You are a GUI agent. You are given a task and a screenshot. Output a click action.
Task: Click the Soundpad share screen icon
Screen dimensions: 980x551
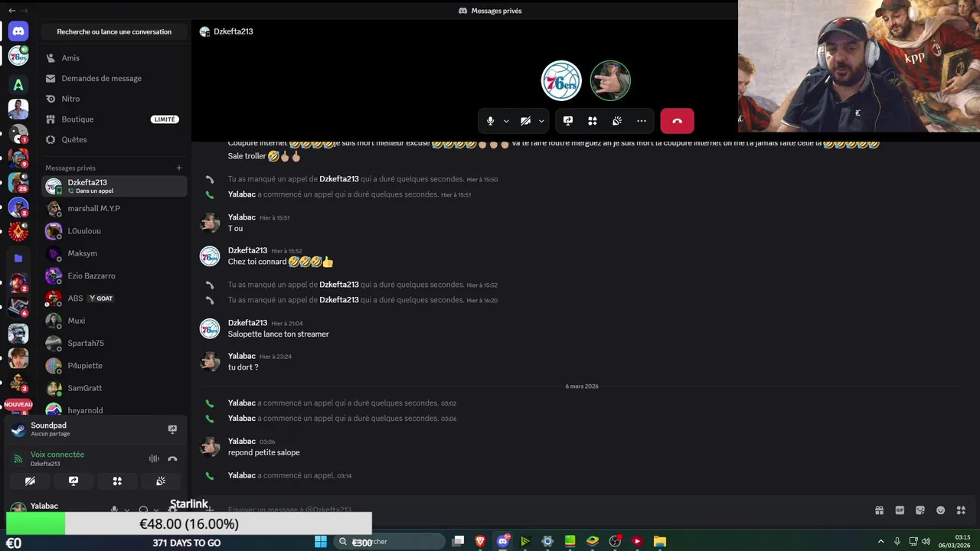pos(172,429)
